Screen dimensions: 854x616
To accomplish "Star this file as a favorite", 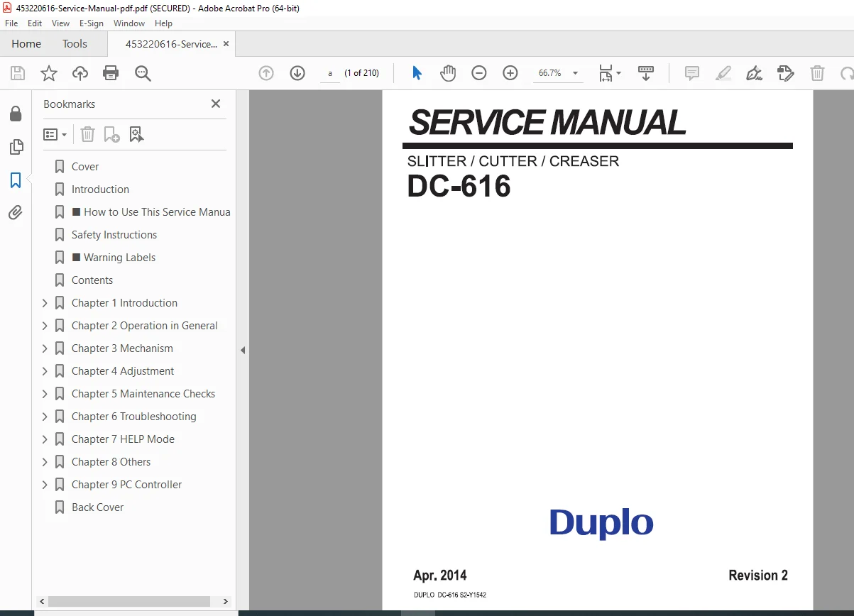I will [49, 73].
